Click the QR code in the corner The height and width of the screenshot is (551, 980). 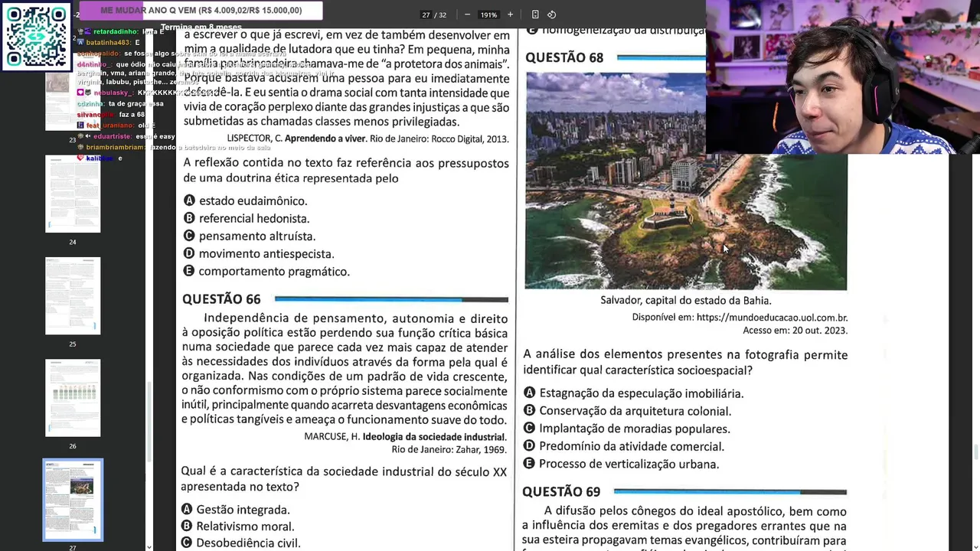36,36
